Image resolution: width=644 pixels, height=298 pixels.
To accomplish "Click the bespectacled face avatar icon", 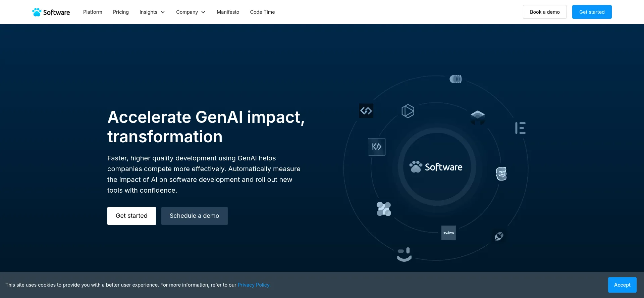I will point(501,173).
